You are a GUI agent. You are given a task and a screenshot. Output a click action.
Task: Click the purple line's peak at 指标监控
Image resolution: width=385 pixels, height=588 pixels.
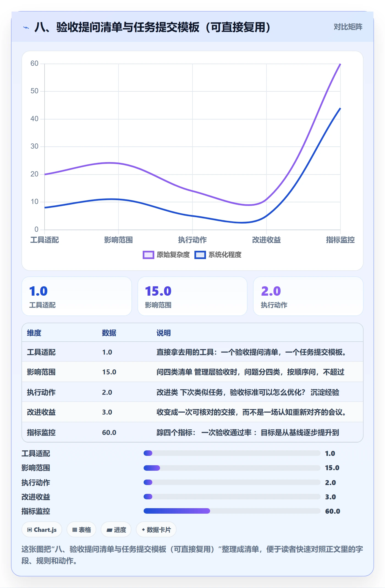(340, 64)
